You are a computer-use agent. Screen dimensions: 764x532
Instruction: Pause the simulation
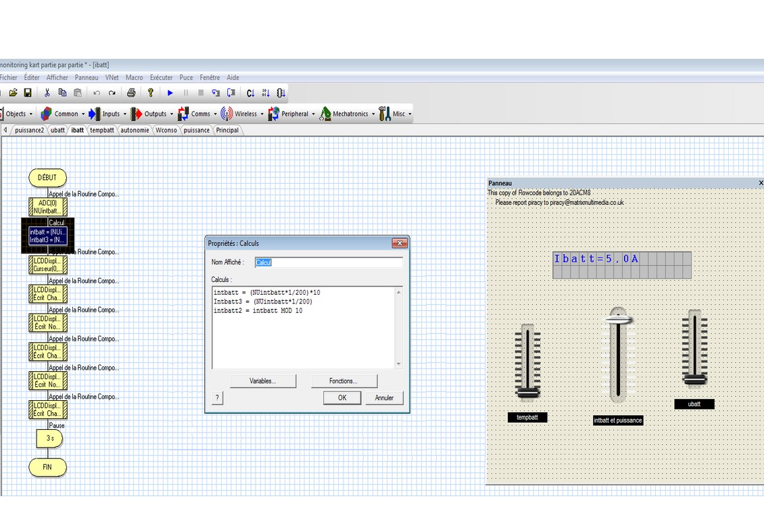click(x=186, y=93)
